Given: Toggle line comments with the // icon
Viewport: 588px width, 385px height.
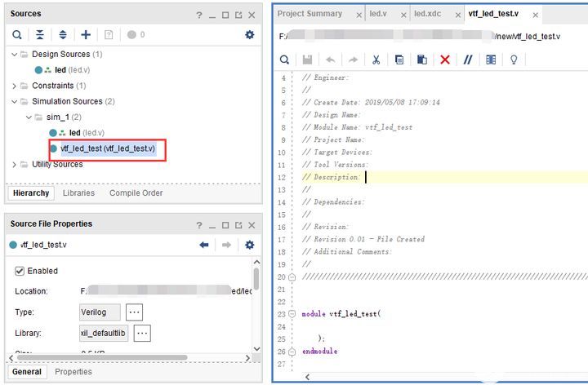Looking at the screenshot, I should point(468,60).
